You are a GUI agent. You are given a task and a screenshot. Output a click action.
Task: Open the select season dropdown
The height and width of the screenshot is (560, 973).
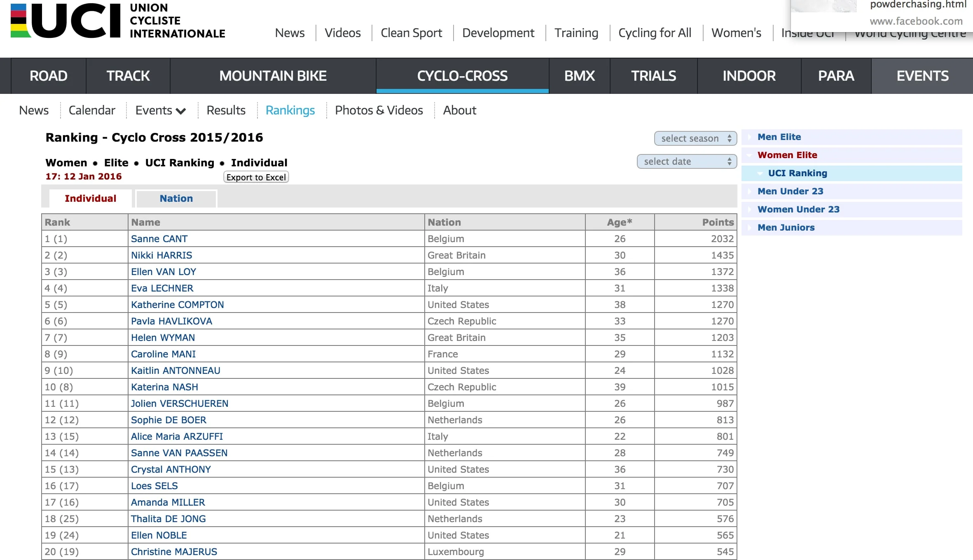tap(695, 138)
